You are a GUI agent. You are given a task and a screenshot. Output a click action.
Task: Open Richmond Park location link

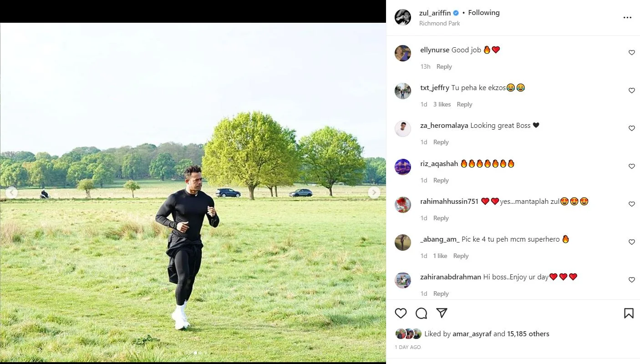[439, 23]
